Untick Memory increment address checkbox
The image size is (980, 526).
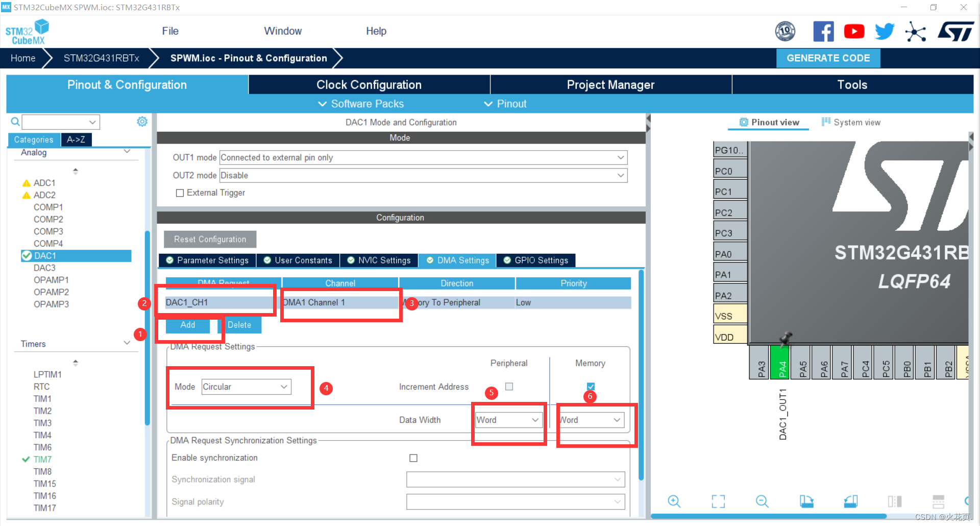tap(591, 387)
